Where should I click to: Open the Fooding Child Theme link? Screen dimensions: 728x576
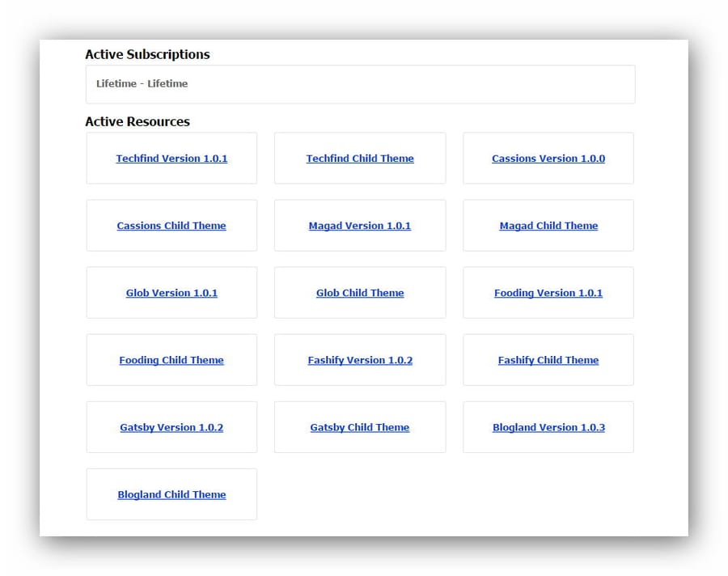tap(171, 361)
